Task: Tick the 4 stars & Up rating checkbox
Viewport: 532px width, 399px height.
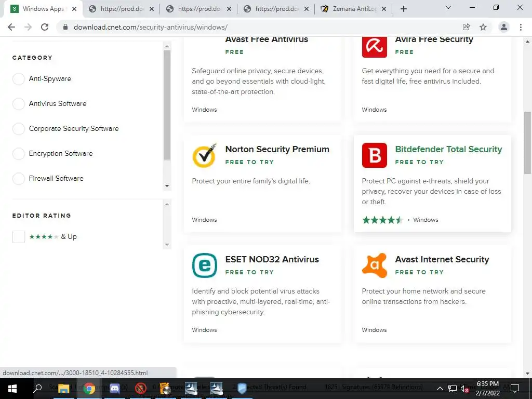Action: tap(19, 237)
